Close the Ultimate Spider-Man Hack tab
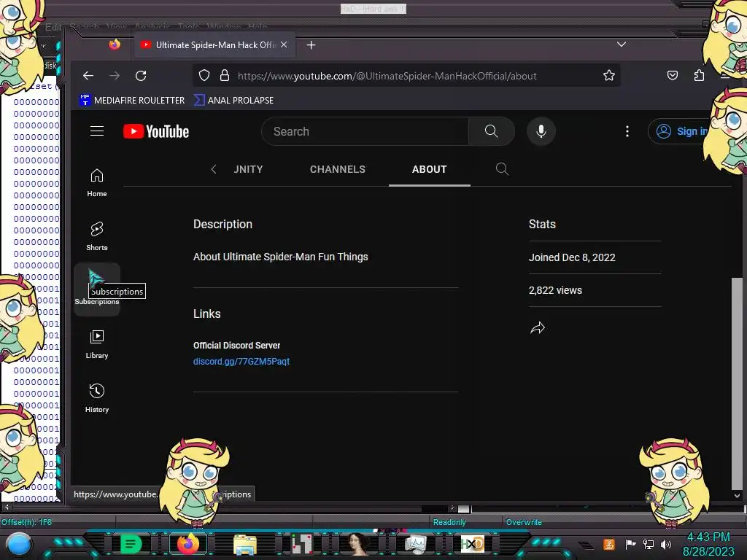Image resolution: width=747 pixels, height=560 pixels. 284,44
